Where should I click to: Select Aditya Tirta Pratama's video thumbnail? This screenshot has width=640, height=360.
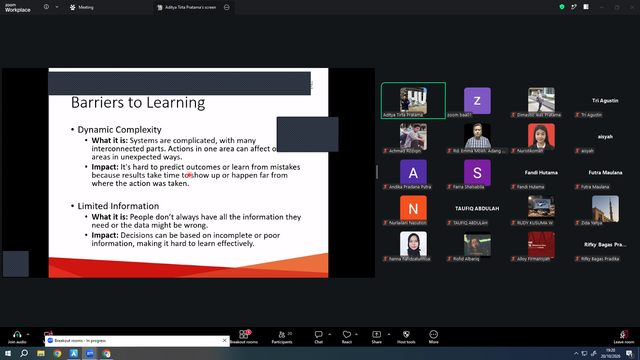(x=413, y=100)
